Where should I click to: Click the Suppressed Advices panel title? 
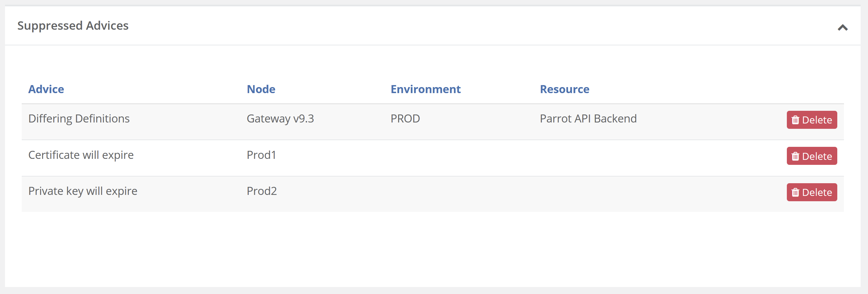tap(73, 26)
